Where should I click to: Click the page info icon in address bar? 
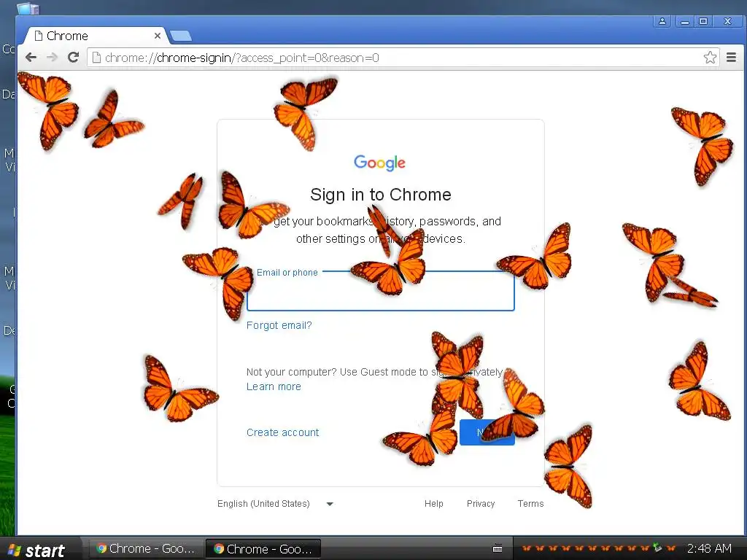click(96, 58)
